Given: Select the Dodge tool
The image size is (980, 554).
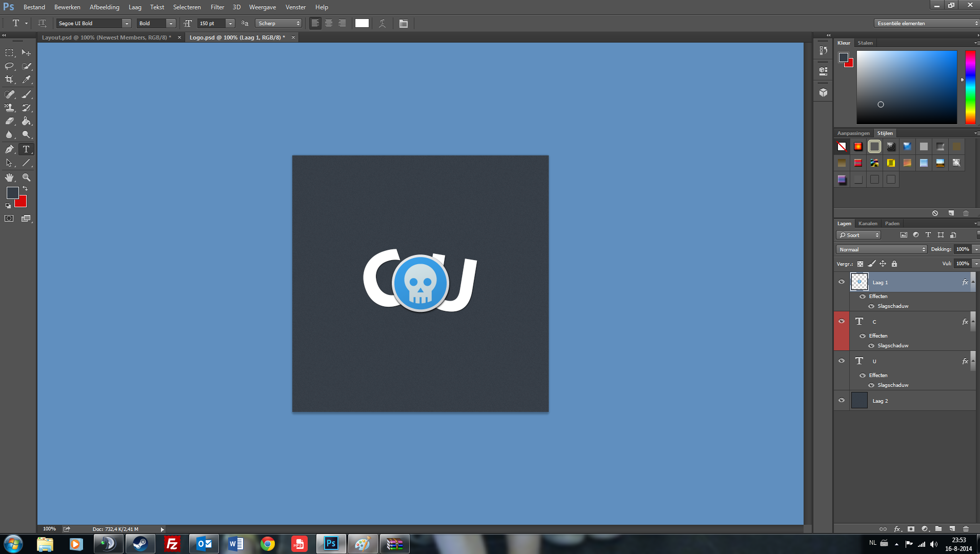Looking at the screenshot, I should tap(26, 134).
